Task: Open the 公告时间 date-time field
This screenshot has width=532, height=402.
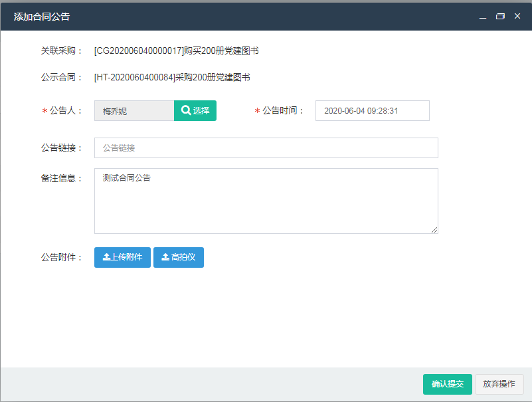Action: 373,111
